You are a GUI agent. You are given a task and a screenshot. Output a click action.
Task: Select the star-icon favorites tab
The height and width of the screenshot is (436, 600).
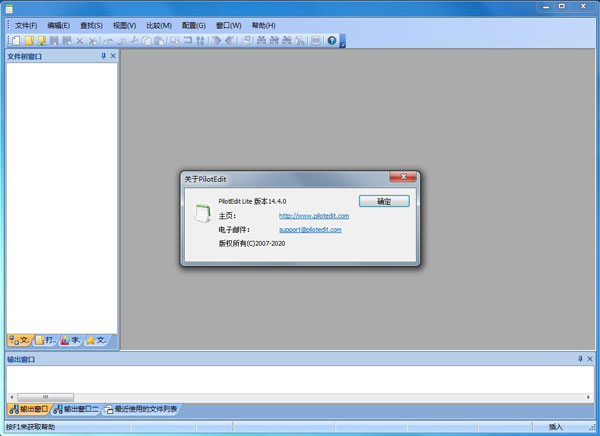pyautogui.click(x=97, y=340)
